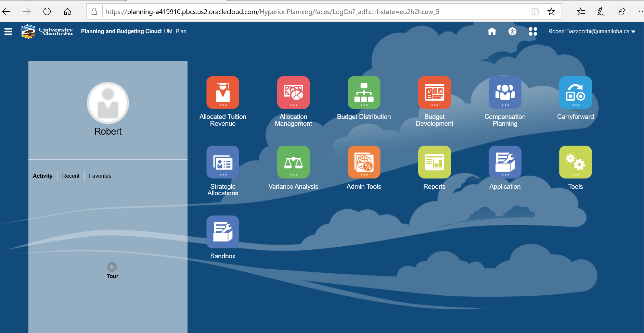
Task: Open the Allocated Tuition Revenue cluster
Action: coord(223,92)
